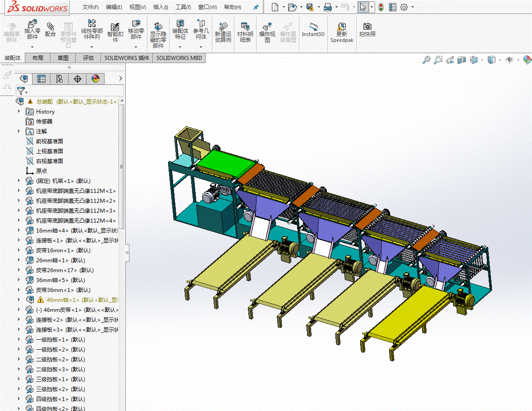Open Linear Component Pattern tool
Image resolution: width=532 pixels, height=411 pixels.
[x=92, y=30]
